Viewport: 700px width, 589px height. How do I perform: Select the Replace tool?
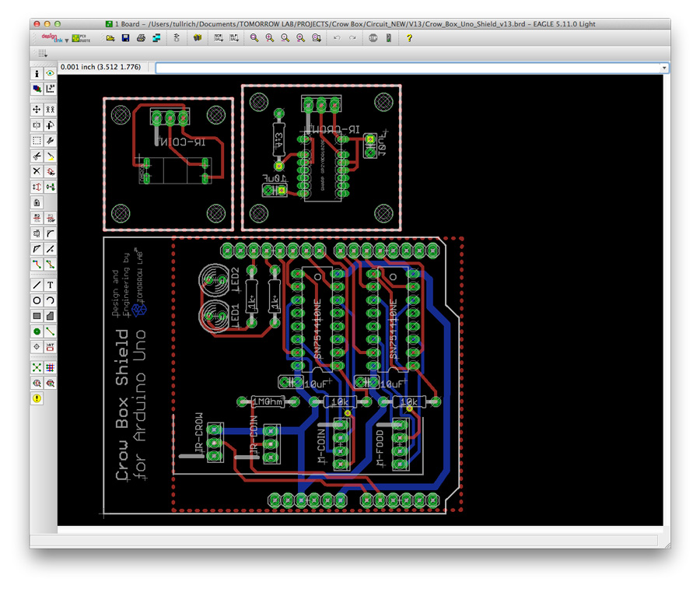click(51, 187)
